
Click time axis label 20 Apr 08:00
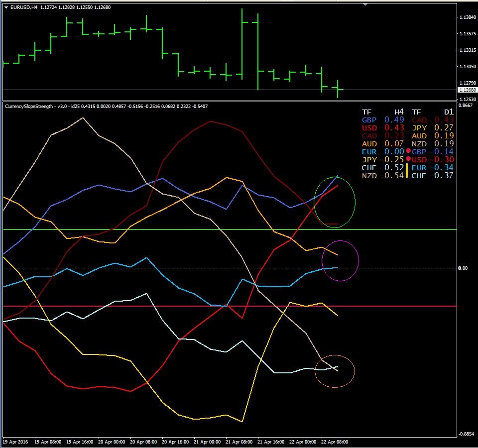pos(143,442)
